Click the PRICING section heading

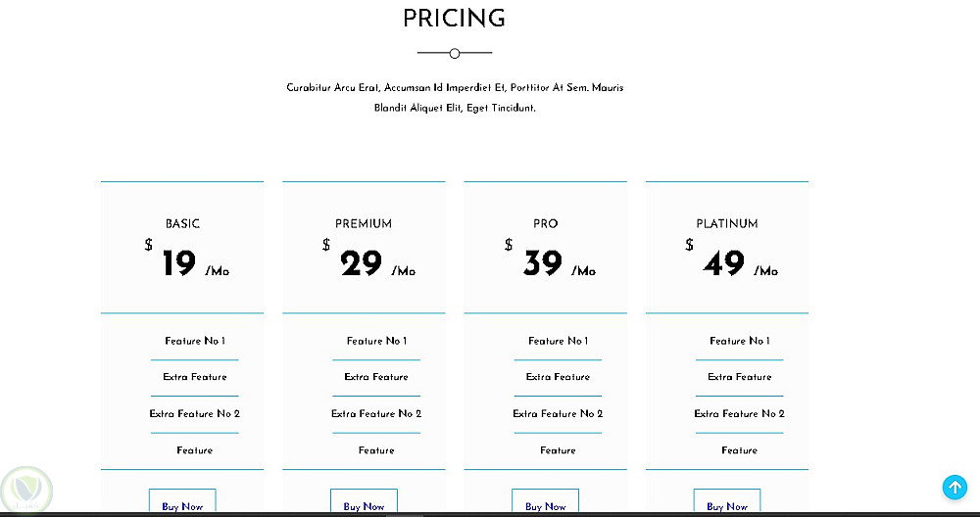[x=455, y=19]
